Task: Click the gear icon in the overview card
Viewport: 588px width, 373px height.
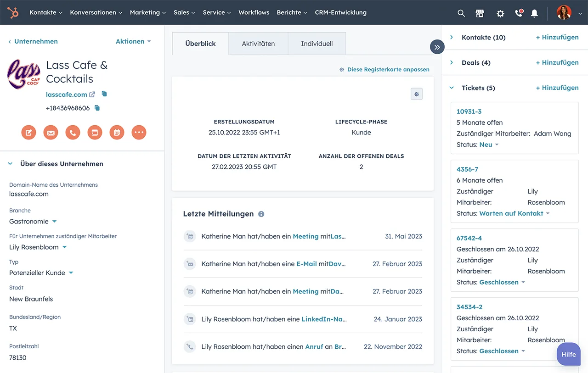Action: (x=417, y=94)
